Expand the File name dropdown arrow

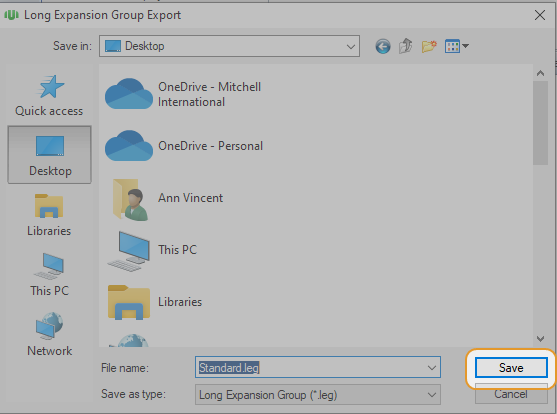tap(432, 367)
